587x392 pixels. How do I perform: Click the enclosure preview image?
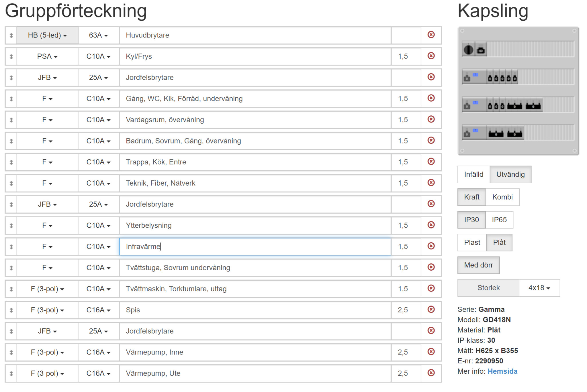click(x=518, y=91)
